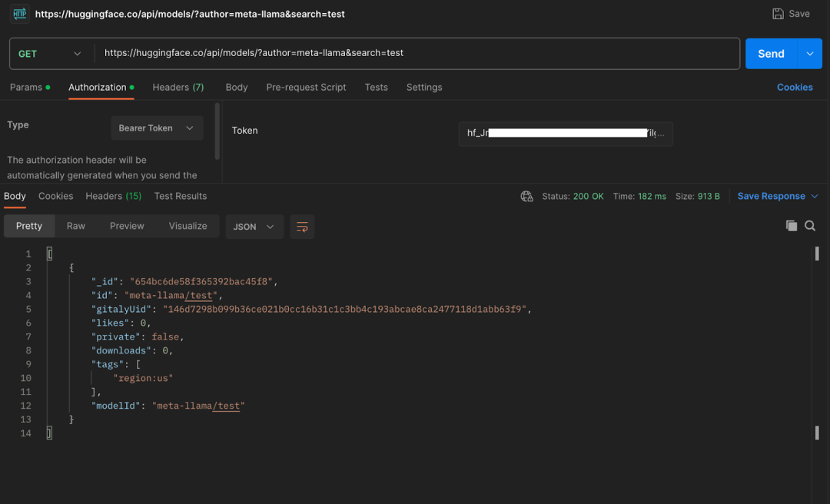Viewport: 830px width, 504px height.
Task: Open the response Cookies tab
Action: click(55, 197)
